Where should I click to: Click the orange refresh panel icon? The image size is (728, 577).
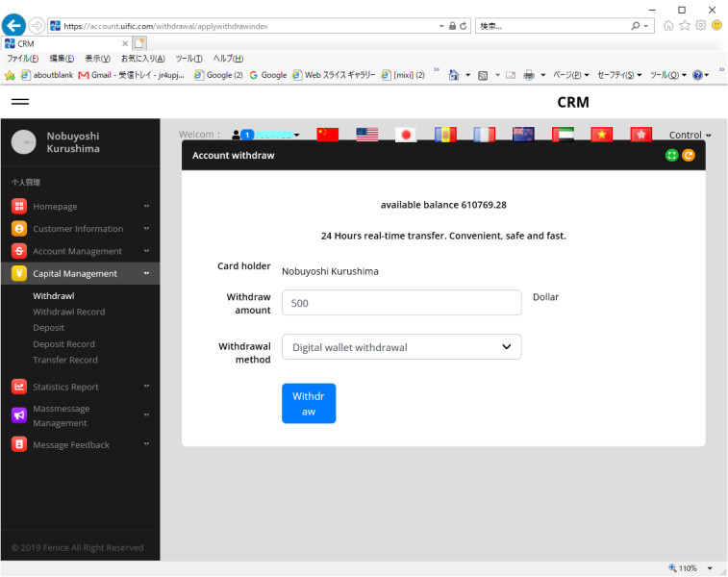tap(689, 155)
